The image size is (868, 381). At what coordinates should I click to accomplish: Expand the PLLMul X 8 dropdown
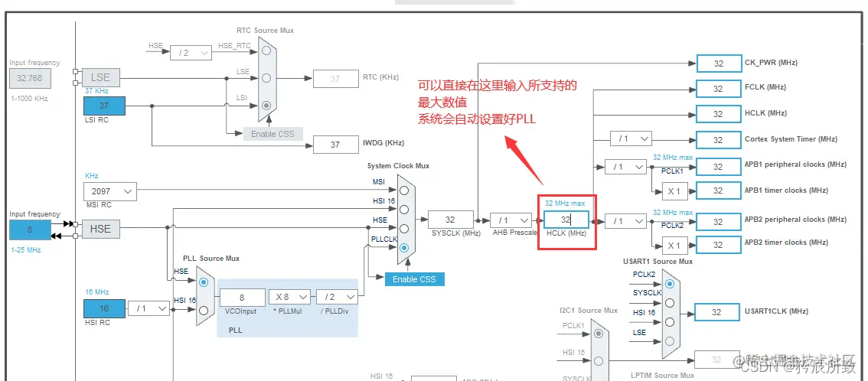click(x=289, y=296)
